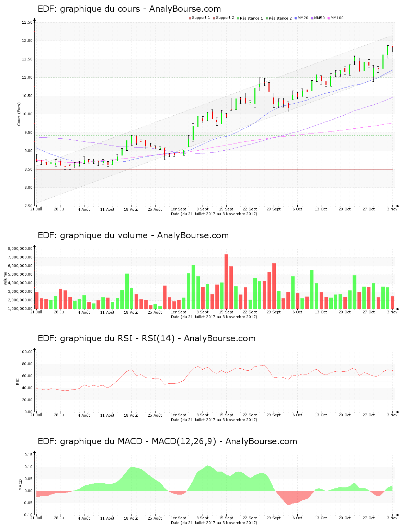Click the Support 1 red legend swatch
The image size is (412, 532).
[x=190, y=18]
